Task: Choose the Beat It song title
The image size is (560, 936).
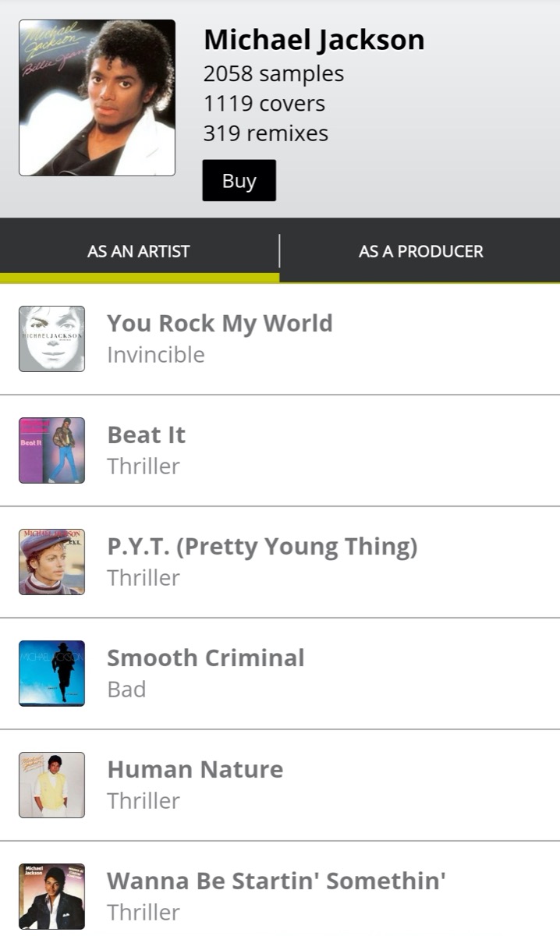Action: pyautogui.click(x=146, y=434)
